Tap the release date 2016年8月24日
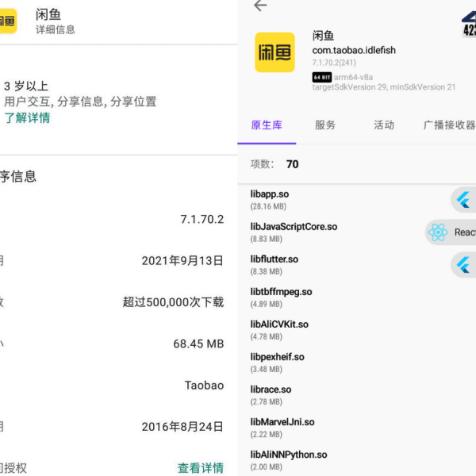The image size is (476, 476). coord(182,427)
